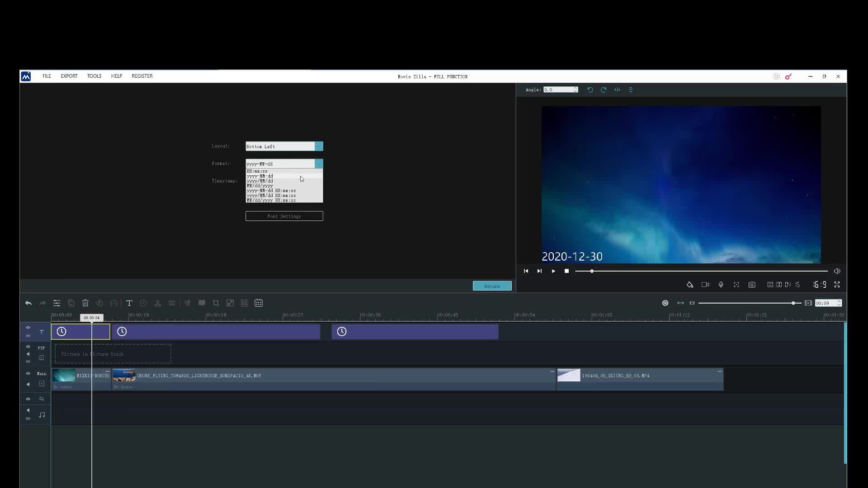Image resolution: width=868 pixels, height=488 pixels.
Task: Click the timeline marker at 00:00:04
Action: tap(91, 317)
